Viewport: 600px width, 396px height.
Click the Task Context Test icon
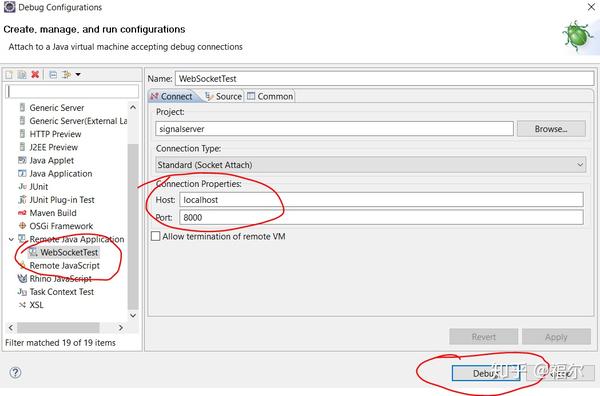pos(22,292)
